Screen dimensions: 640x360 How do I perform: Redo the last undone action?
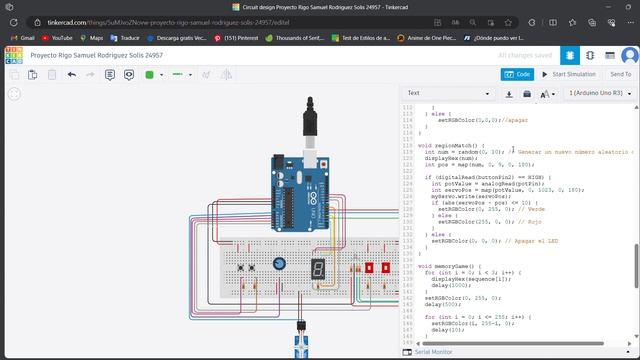coord(90,75)
